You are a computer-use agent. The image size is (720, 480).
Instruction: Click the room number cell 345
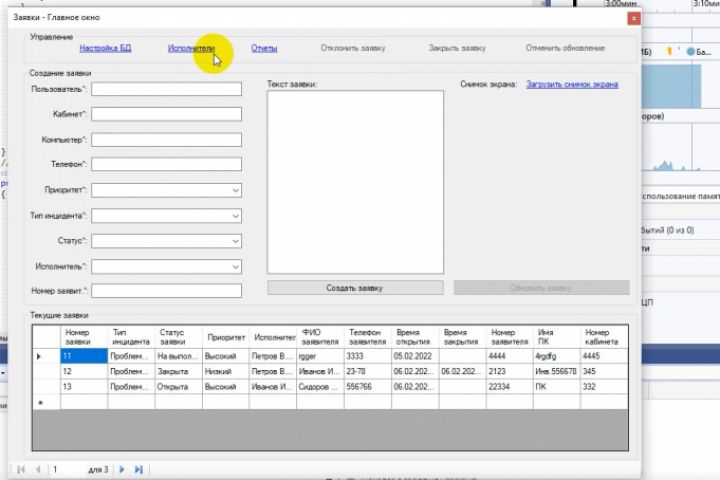pos(604,371)
